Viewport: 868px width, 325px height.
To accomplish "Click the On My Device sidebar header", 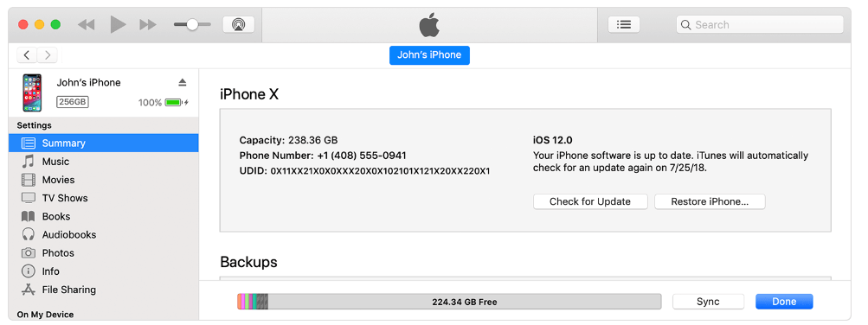I will pos(45,315).
